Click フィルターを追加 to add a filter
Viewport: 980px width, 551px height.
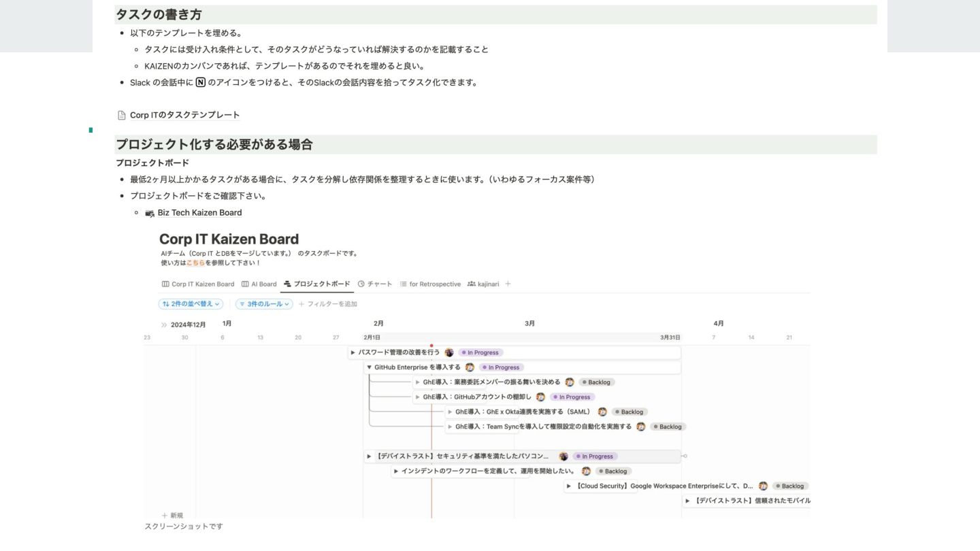[x=328, y=304]
